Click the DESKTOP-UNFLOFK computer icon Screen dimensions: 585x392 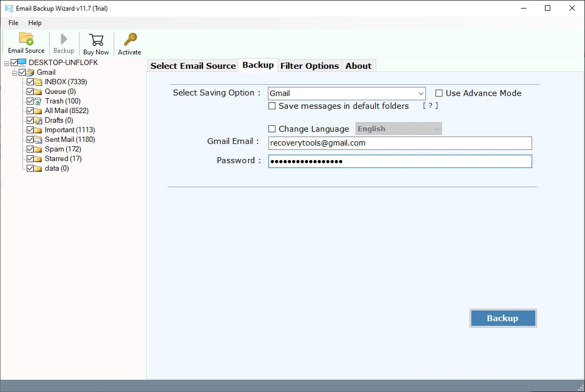pyautogui.click(x=22, y=63)
